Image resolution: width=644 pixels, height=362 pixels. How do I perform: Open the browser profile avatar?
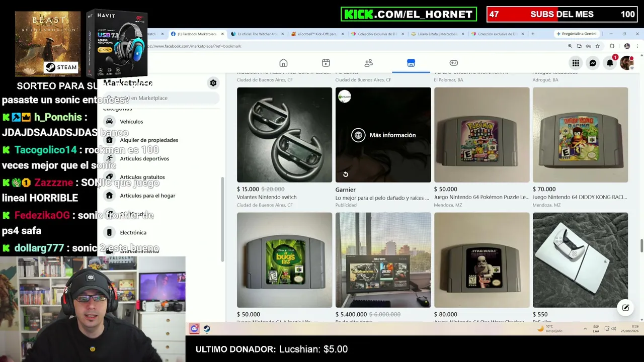click(627, 46)
